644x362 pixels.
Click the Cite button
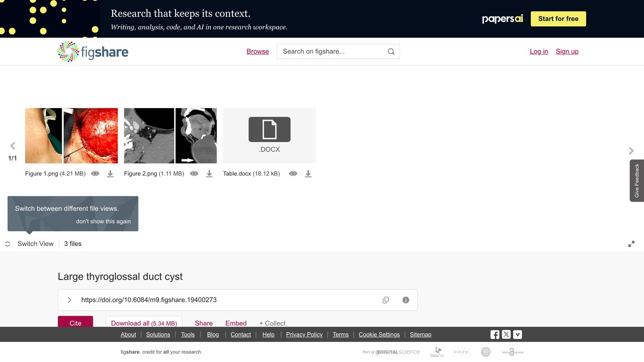(75, 321)
